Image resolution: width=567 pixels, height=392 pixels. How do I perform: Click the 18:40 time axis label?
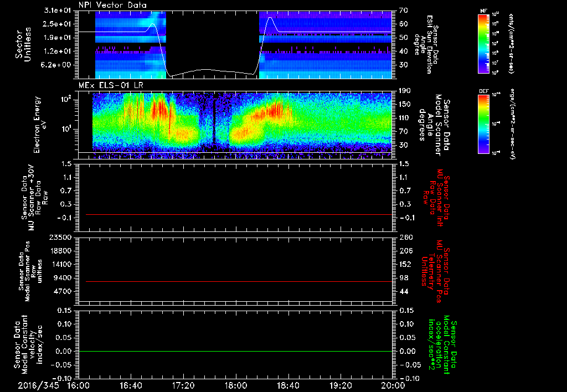tap(288, 385)
